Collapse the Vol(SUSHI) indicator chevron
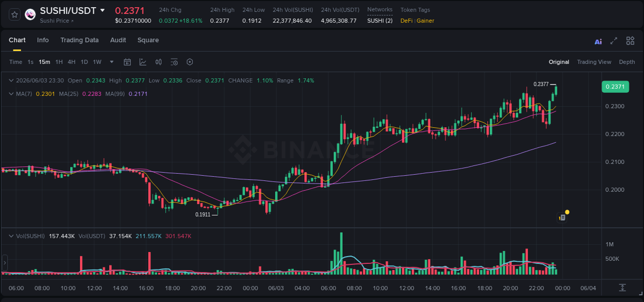 point(11,236)
